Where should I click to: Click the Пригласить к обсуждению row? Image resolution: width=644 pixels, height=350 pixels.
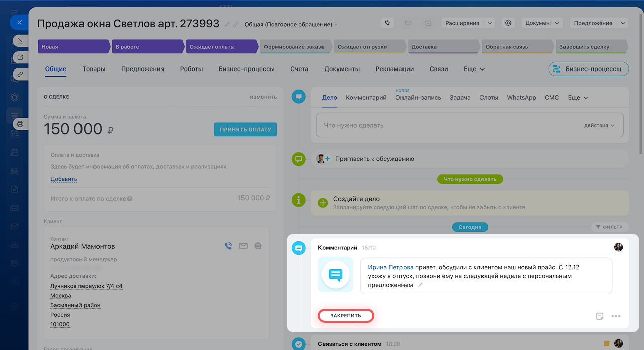point(470,159)
